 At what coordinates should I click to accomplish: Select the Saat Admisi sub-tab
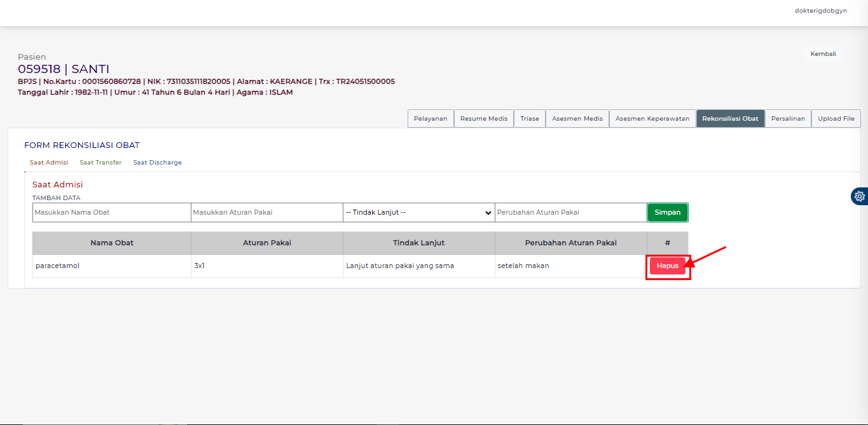click(49, 163)
